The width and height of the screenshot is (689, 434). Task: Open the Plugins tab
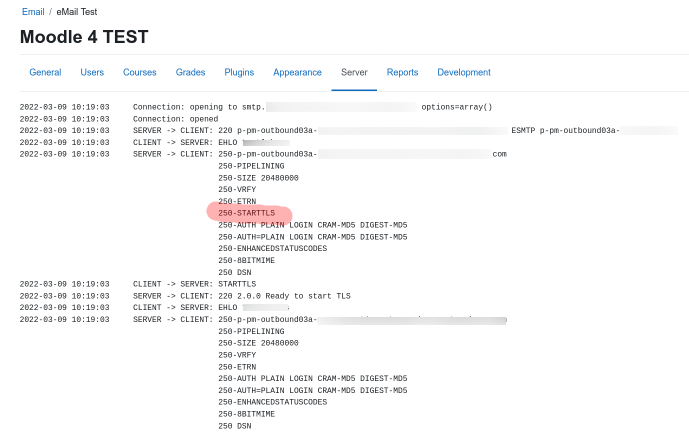239,72
